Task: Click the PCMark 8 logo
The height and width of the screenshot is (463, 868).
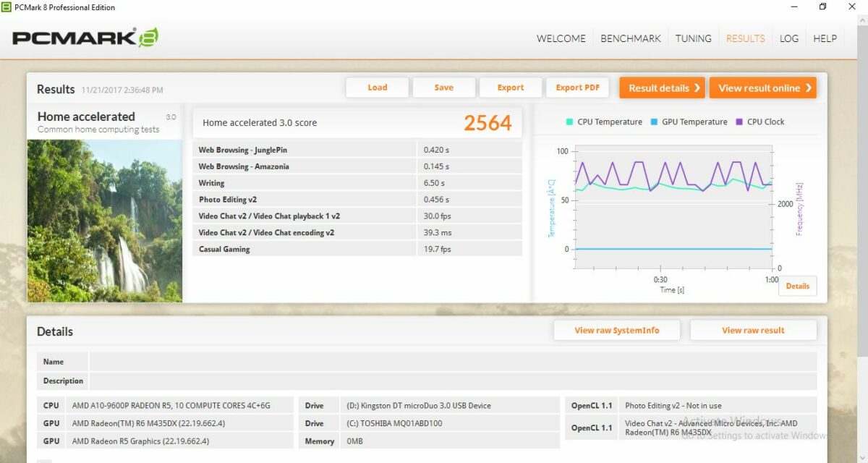Action: (x=85, y=38)
